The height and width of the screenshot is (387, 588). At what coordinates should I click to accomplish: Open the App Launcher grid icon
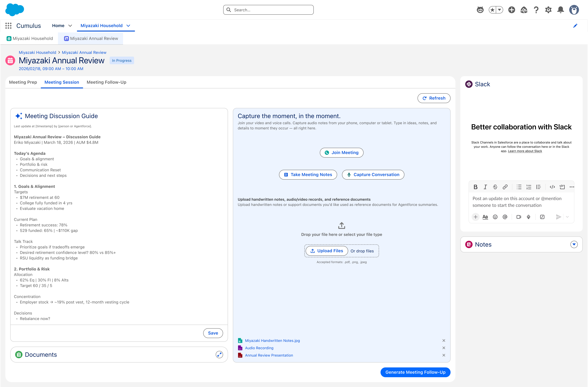coord(8,26)
